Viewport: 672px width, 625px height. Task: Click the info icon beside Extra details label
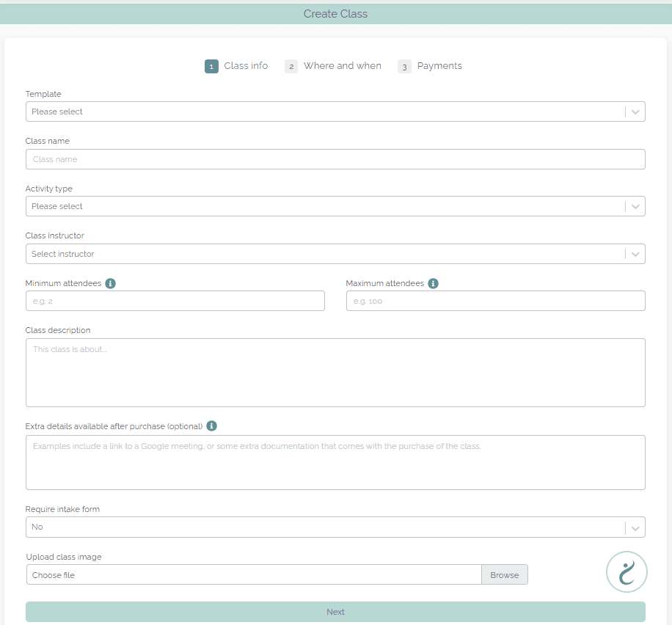click(211, 425)
